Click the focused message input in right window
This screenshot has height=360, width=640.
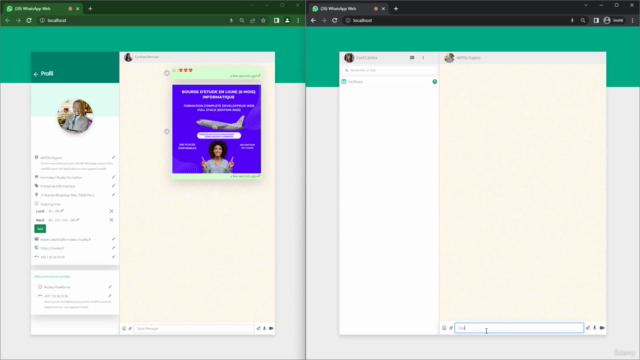point(519,328)
